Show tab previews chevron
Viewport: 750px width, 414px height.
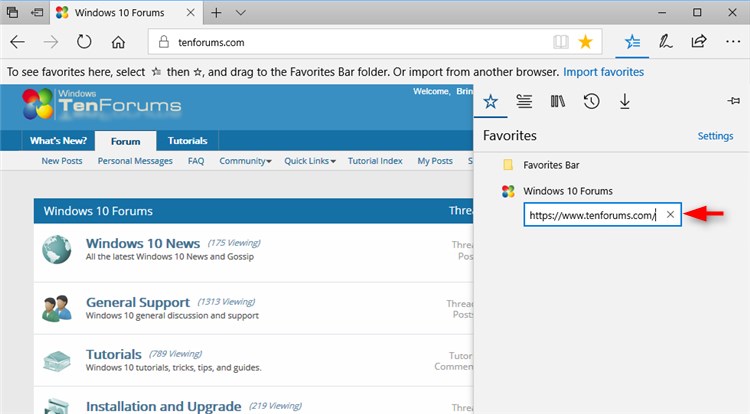coord(241,12)
